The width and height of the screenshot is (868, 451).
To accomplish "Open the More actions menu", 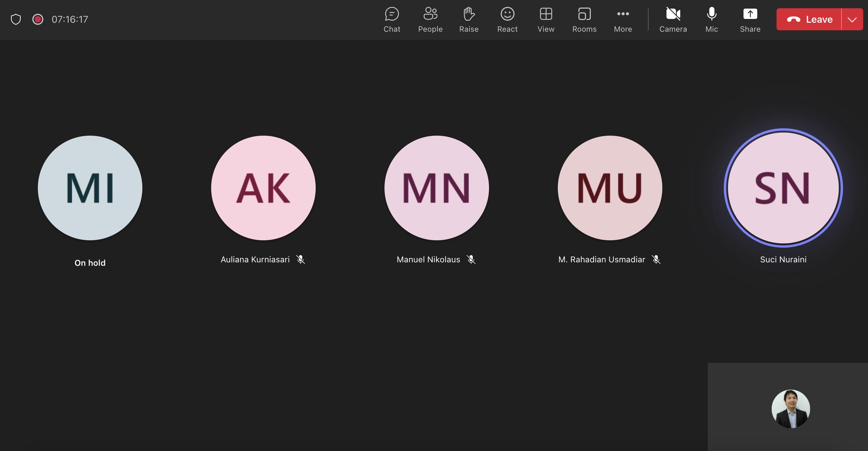I will (x=623, y=20).
